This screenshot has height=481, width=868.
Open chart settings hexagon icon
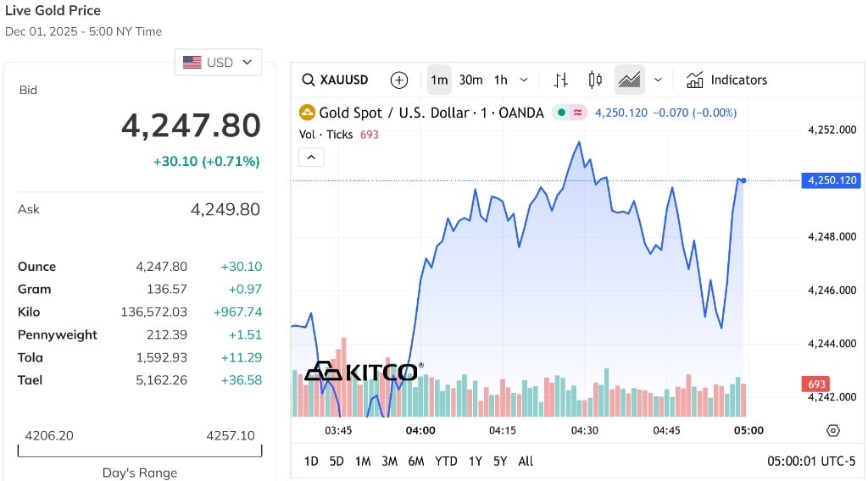pos(832,430)
